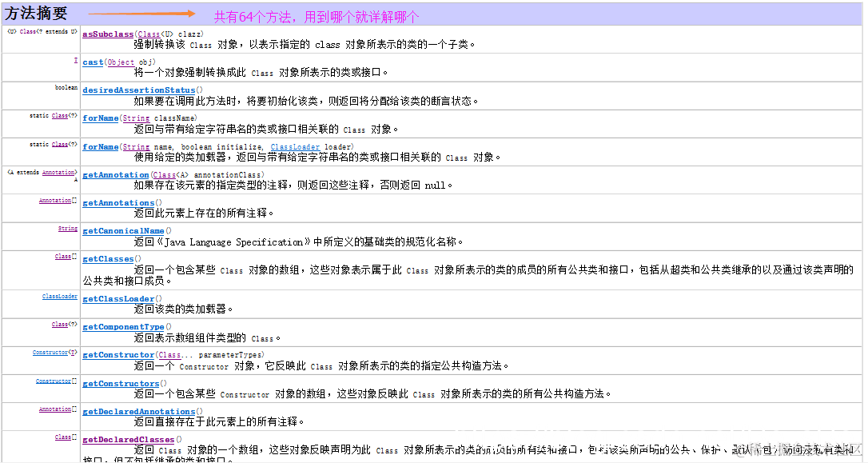Click Class parameter type in getAnnotation signature
This screenshot has width=868, height=463.
[165, 175]
